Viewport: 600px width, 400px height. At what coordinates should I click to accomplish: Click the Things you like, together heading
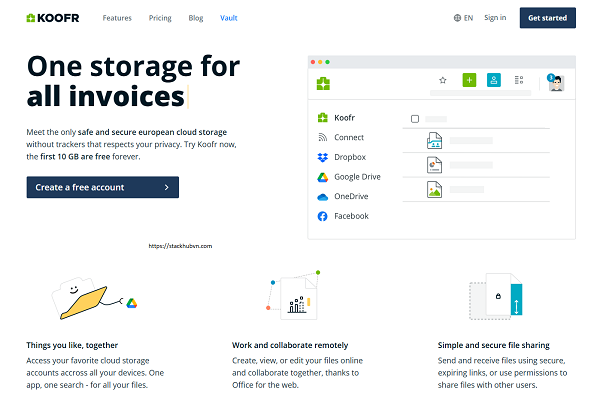click(72, 345)
